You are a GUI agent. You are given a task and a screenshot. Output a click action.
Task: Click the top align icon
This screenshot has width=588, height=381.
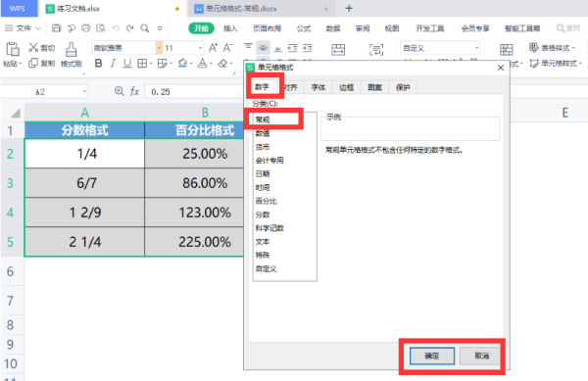pos(248,47)
